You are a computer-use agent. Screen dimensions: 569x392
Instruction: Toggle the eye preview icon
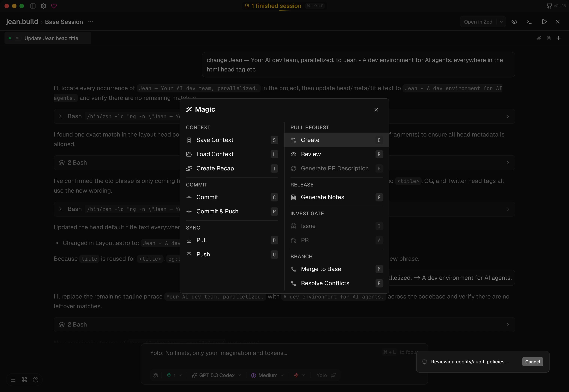click(514, 22)
